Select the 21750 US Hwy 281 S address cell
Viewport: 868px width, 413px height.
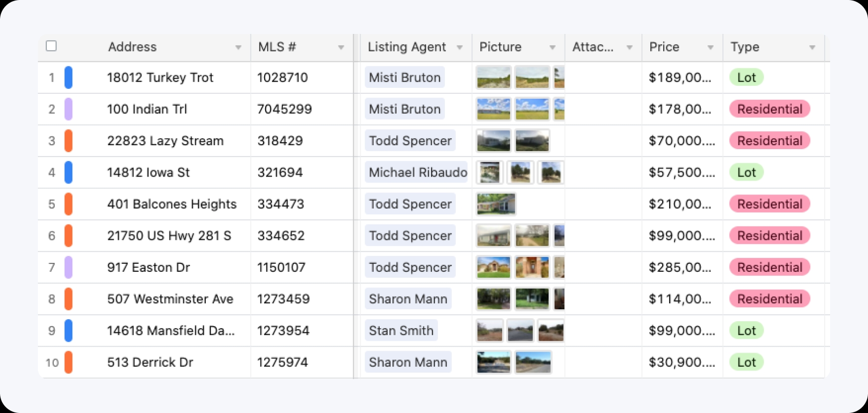click(x=169, y=236)
